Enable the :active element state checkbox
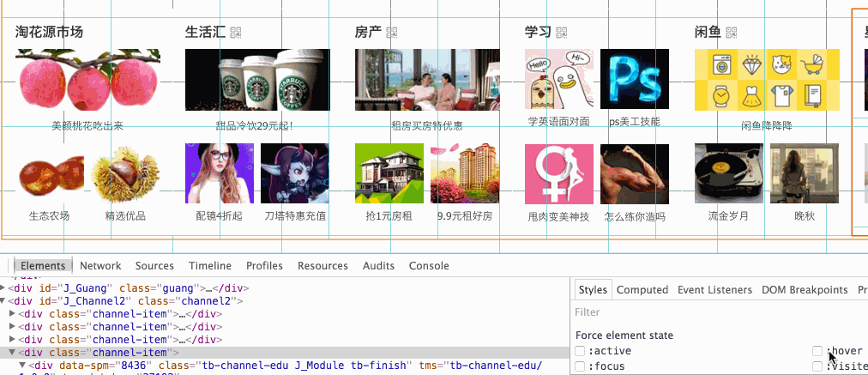 coord(580,351)
